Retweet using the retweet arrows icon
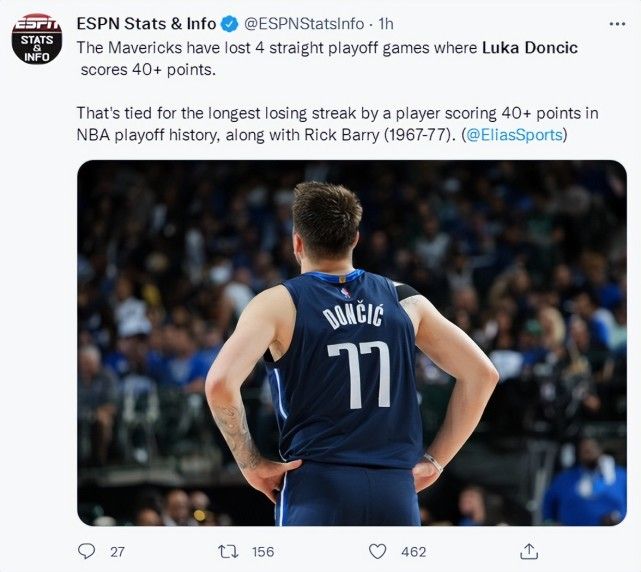This screenshot has width=641, height=572. coord(229,551)
